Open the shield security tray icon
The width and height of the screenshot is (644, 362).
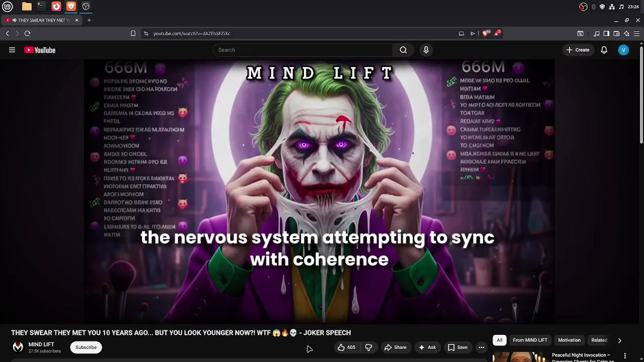(x=602, y=7)
